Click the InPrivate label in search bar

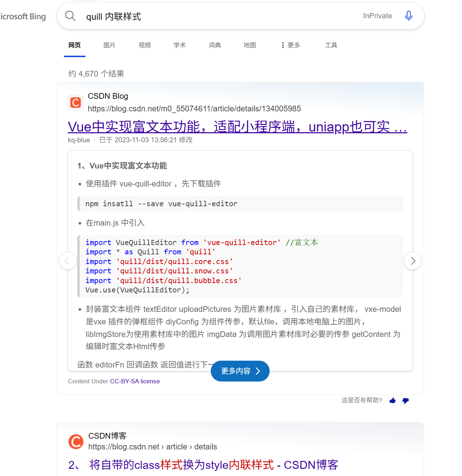tap(377, 16)
